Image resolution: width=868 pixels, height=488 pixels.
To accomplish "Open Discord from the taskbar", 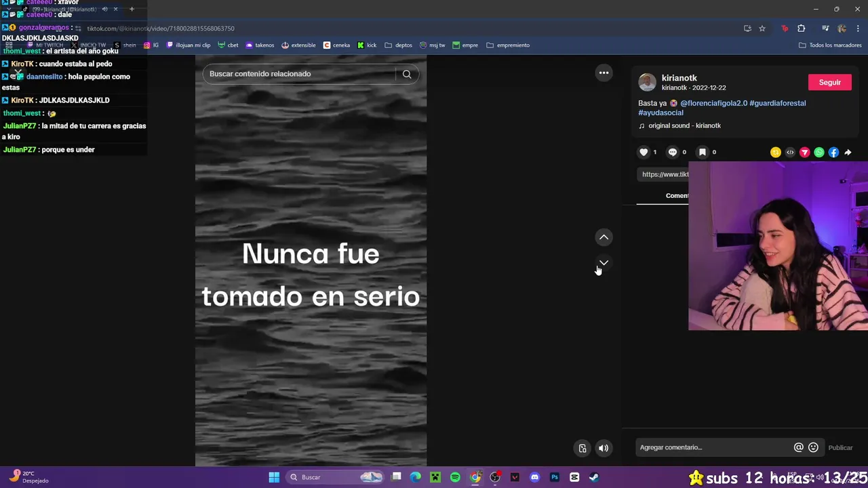I will click(534, 477).
